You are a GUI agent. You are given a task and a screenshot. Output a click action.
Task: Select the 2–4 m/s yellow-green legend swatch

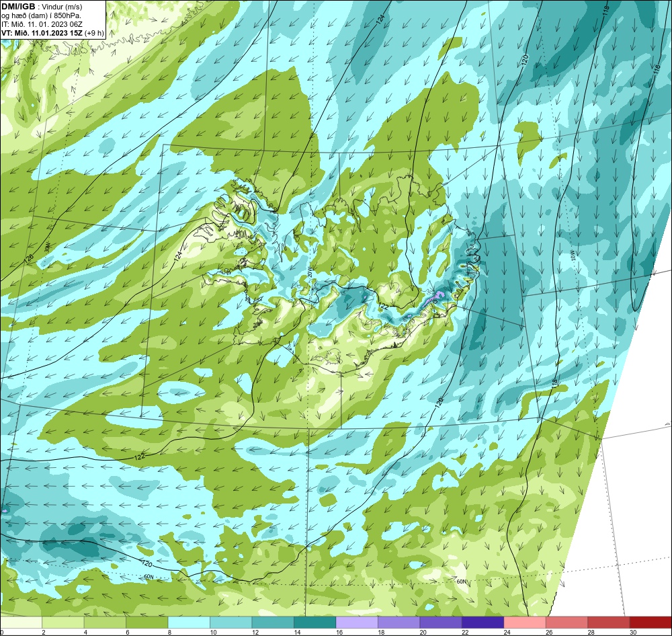[63, 622]
